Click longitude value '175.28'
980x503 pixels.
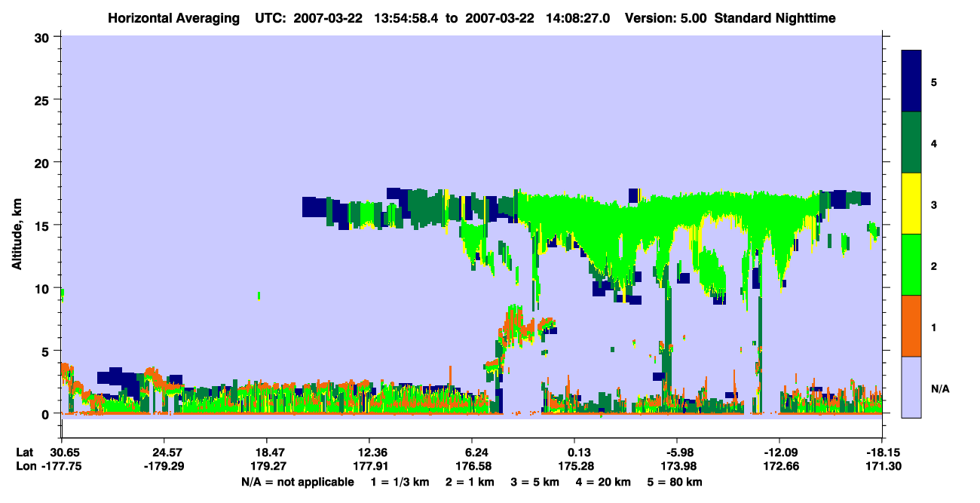[574, 467]
